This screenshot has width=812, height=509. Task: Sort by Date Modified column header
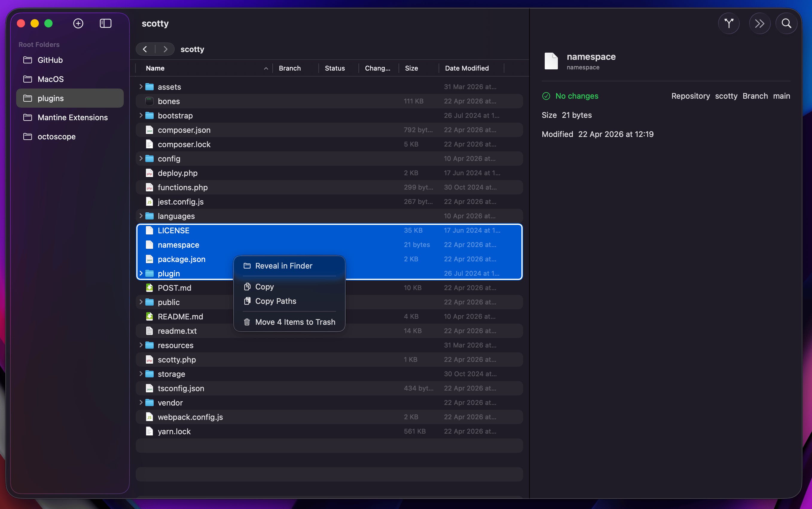(x=467, y=68)
